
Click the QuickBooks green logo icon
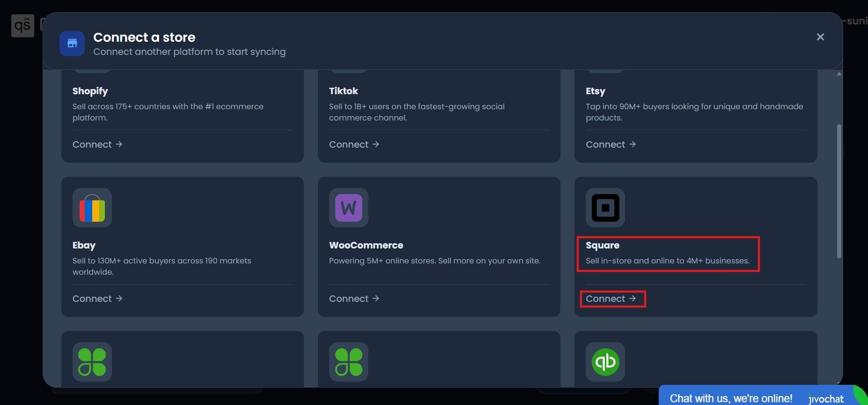(605, 362)
